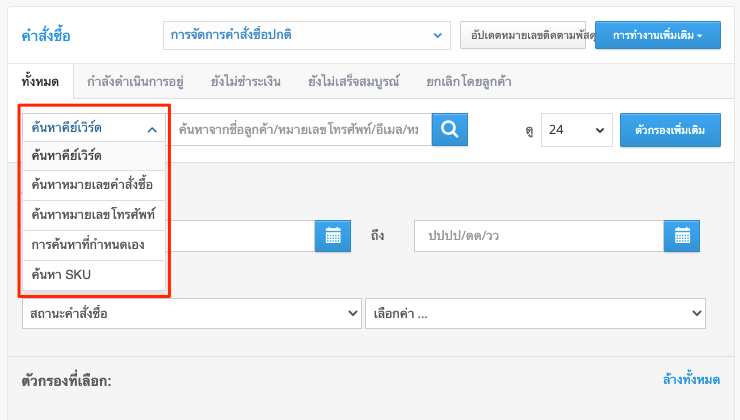The image size is (740, 420).
Task: Click the ตัวกรองเพิ่มเติม button
Action: [670, 130]
